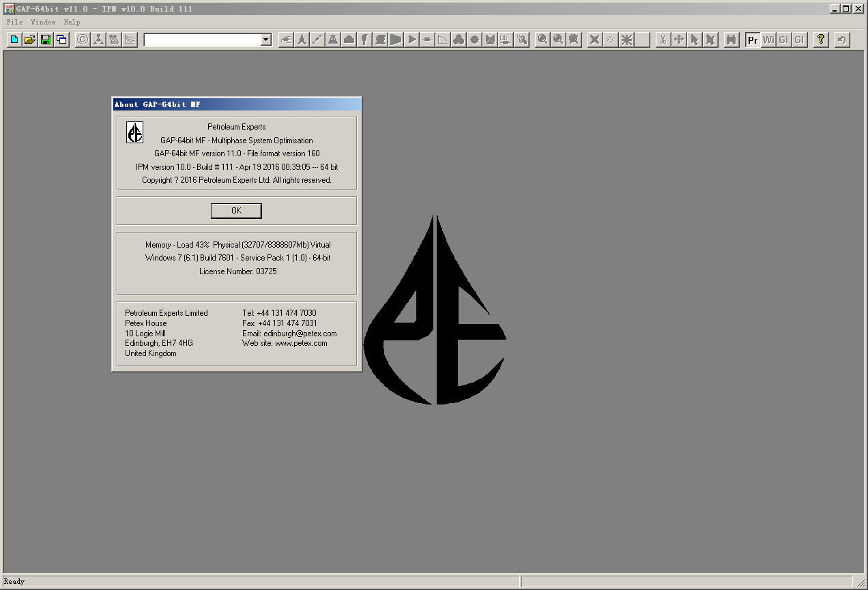Toggle the Gi toolbar button
This screenshot has width=868, height=590.
click(x=783, y=40)
